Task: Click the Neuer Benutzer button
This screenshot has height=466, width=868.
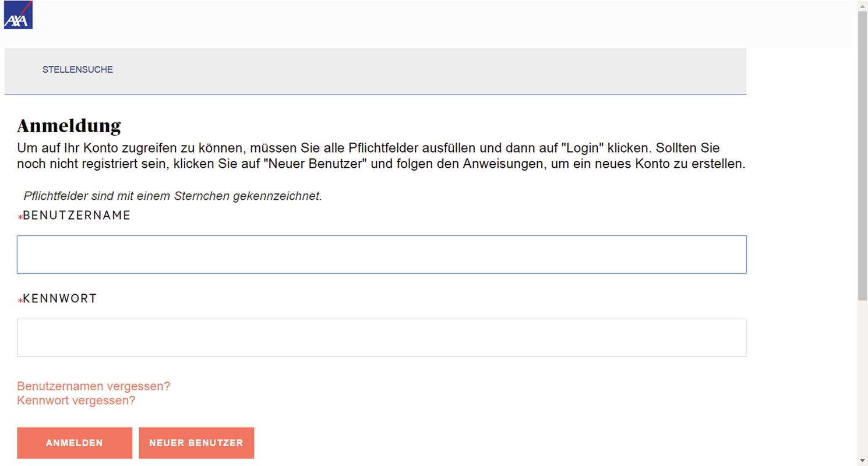Action: [x=196, y=443]
